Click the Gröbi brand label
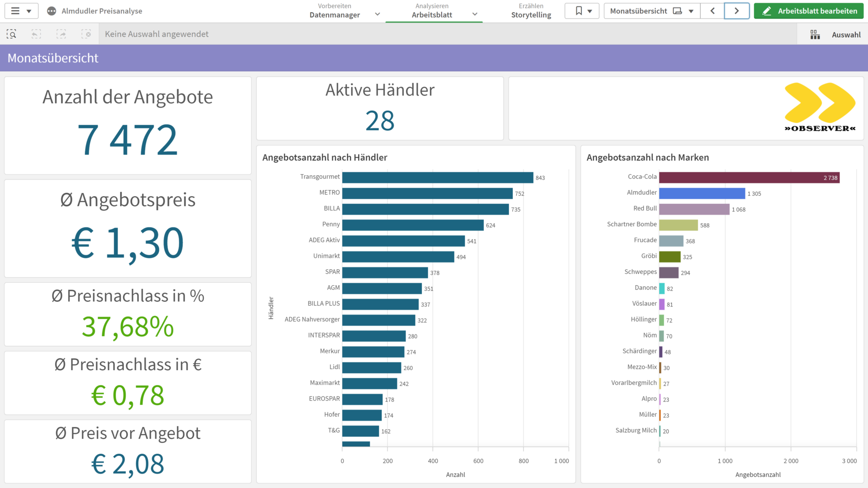 click(x=649, y=256)
